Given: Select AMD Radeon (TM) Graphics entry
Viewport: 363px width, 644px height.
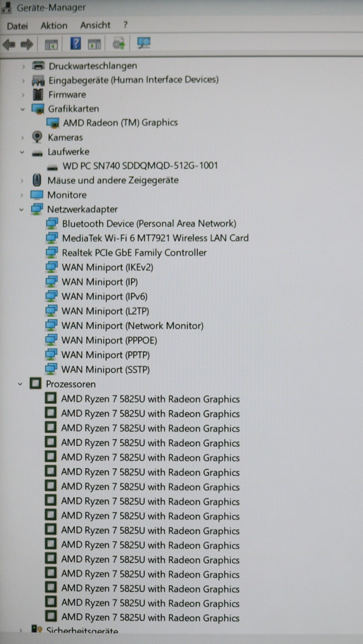Looking at the screenshot, I should [x=120, y=123].
